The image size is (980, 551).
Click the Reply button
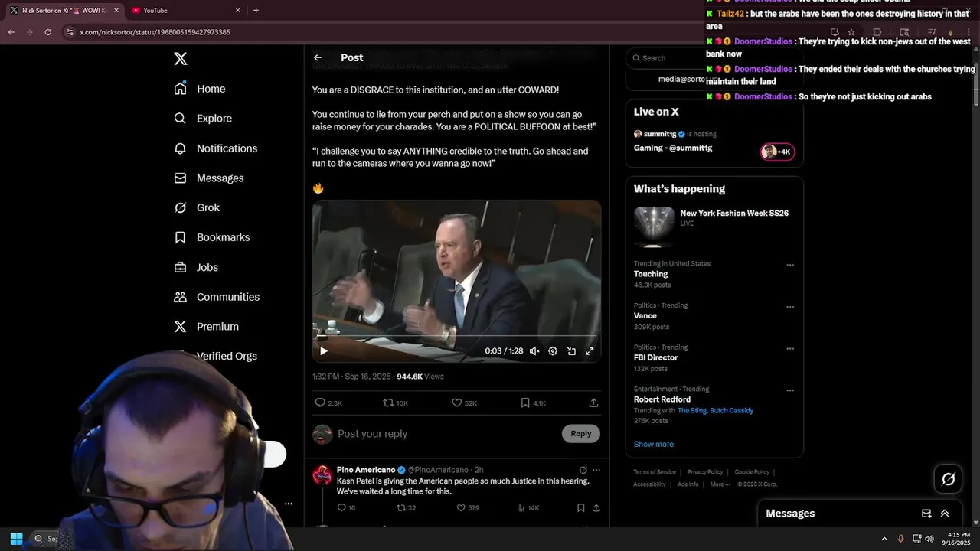pos(581,434)
